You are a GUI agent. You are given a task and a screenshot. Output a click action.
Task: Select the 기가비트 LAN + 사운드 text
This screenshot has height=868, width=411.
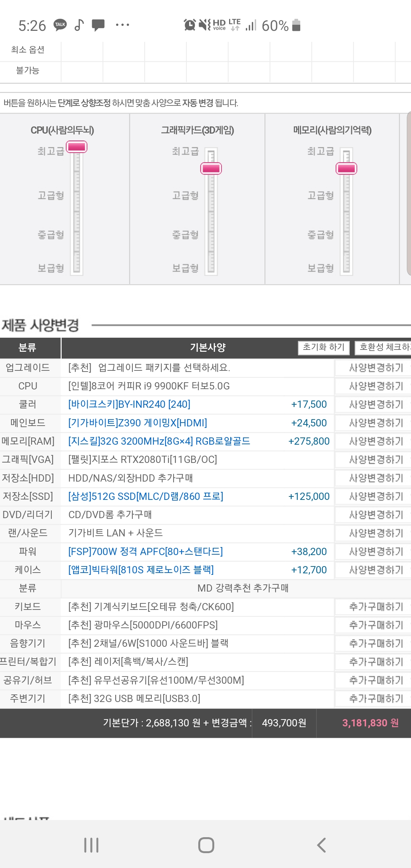click(115, 533)
